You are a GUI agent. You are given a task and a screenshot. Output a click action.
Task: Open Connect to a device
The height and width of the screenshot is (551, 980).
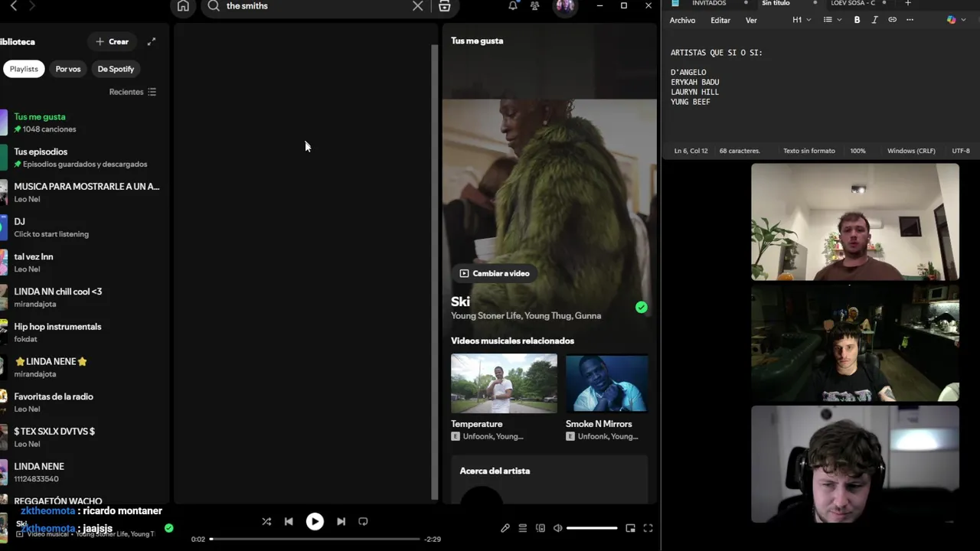[541, 528]
